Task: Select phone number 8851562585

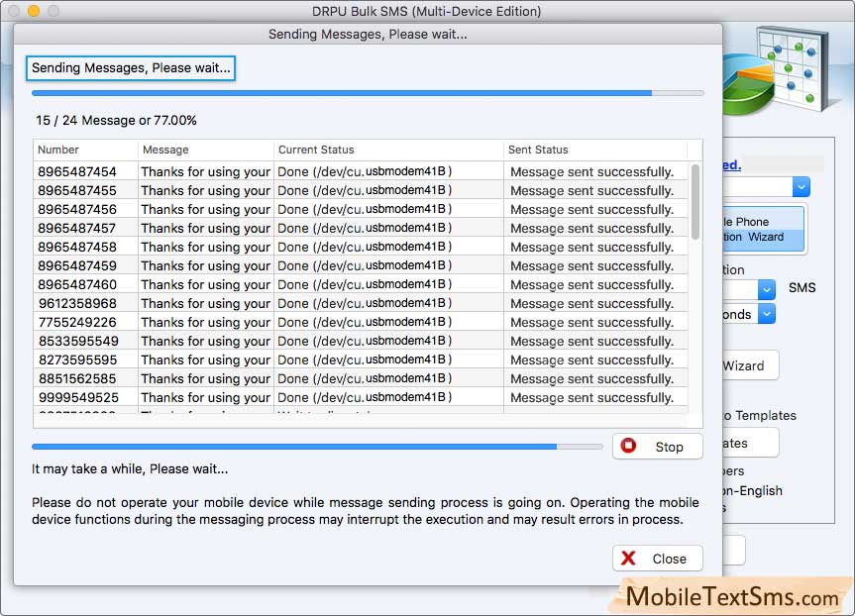Action: (x=77, y=378)
